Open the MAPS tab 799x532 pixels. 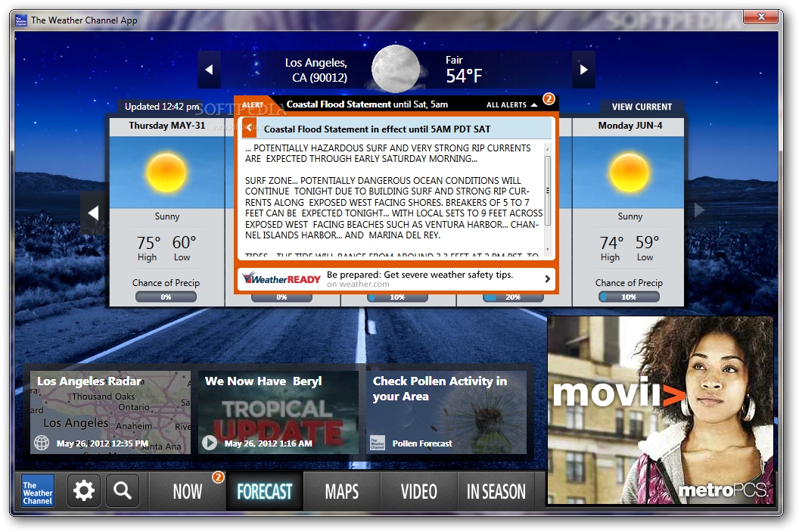pos(342,492)
